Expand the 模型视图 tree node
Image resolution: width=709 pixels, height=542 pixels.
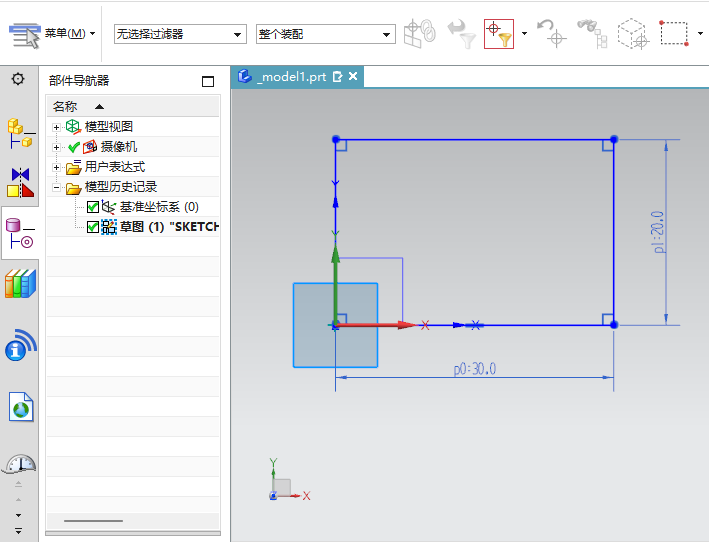click(57, 127)
